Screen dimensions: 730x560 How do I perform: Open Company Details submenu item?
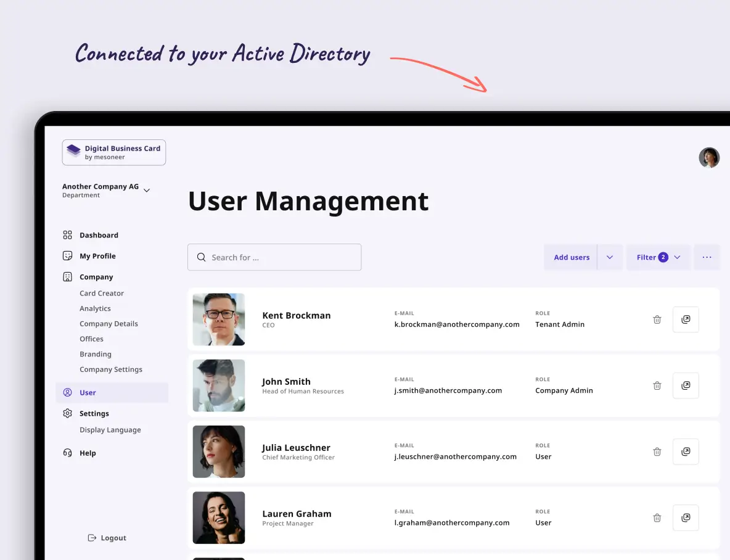[109, 324]
